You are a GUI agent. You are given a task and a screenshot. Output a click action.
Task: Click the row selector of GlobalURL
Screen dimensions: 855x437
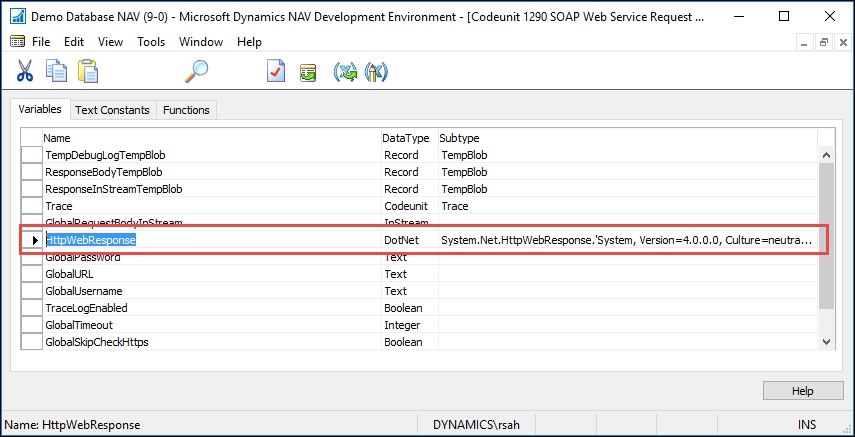tap(32, 274)
